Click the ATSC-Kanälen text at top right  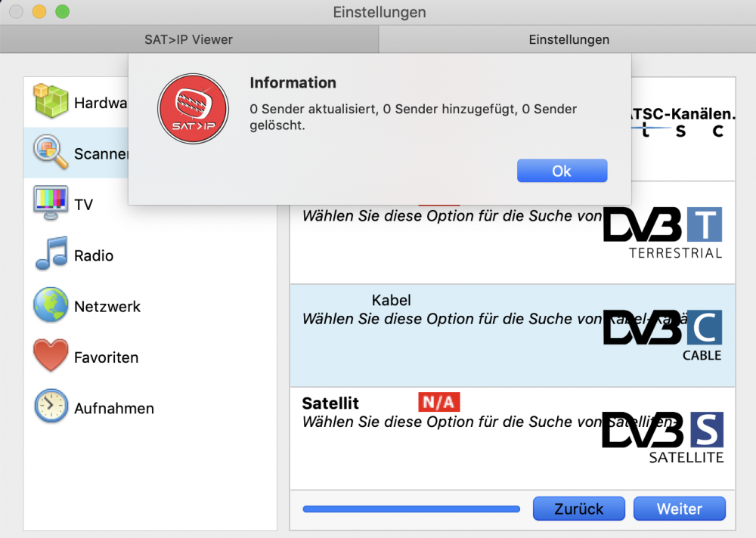coord(683,114)
